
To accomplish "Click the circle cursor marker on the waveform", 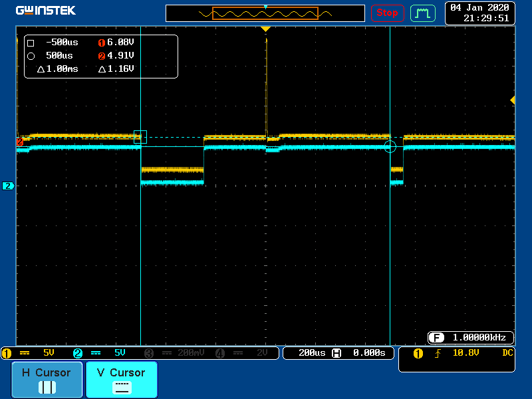I will [390, 146].
